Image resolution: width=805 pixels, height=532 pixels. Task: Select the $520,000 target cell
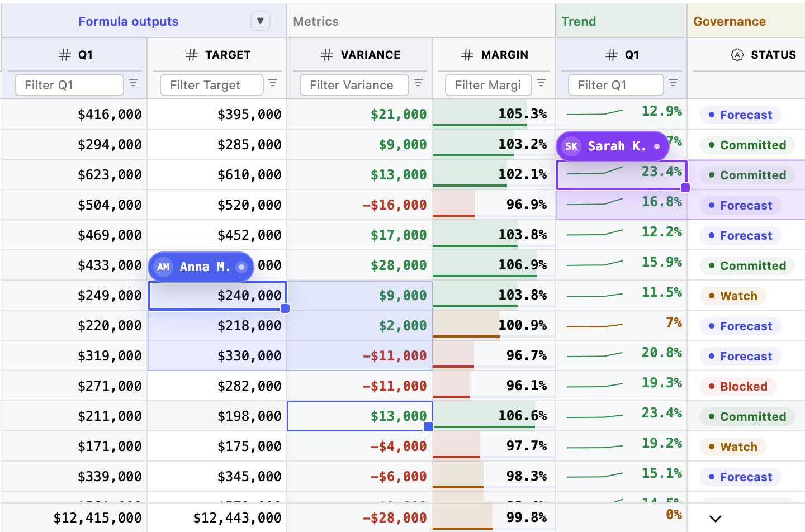coord(217,205)
